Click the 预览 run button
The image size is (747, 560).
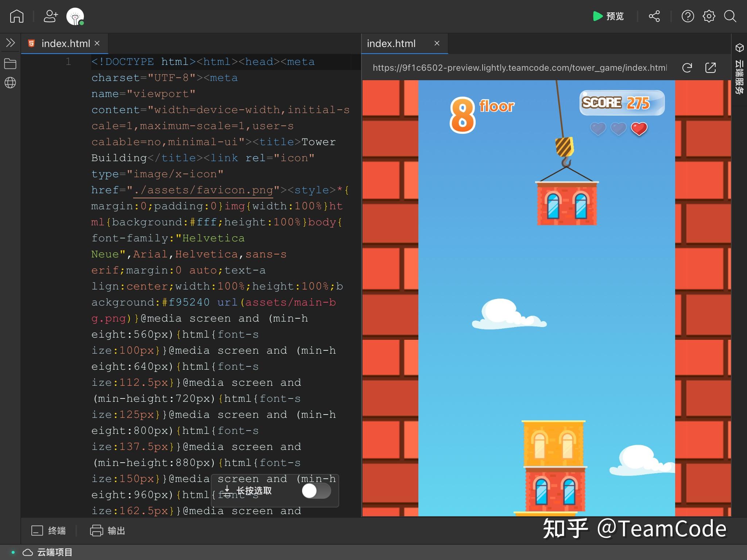(x=608, y=16)
